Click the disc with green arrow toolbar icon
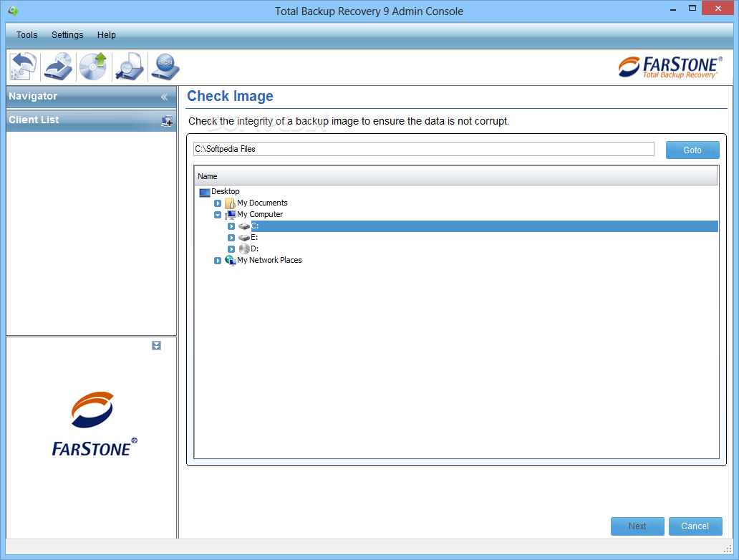 point(93,67)
